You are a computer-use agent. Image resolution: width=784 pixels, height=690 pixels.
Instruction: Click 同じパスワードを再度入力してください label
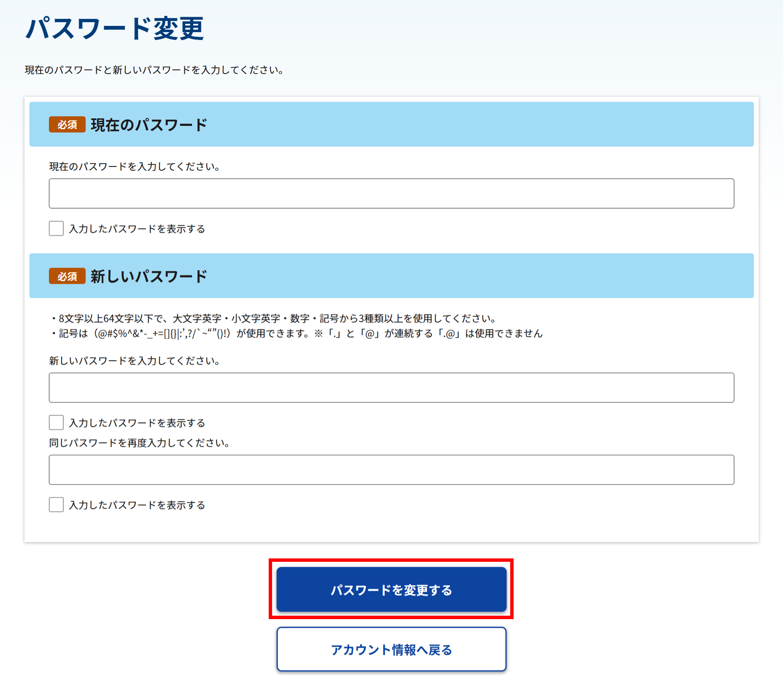(140, 443)
